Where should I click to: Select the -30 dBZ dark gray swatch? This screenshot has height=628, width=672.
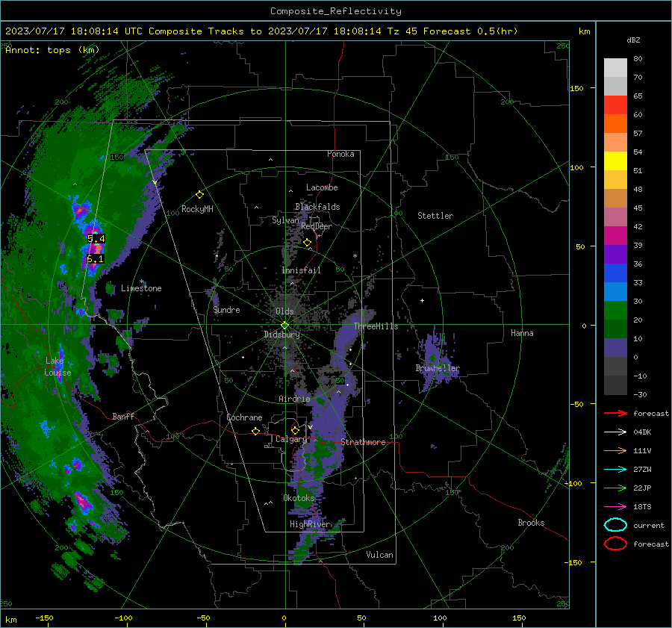615,385
